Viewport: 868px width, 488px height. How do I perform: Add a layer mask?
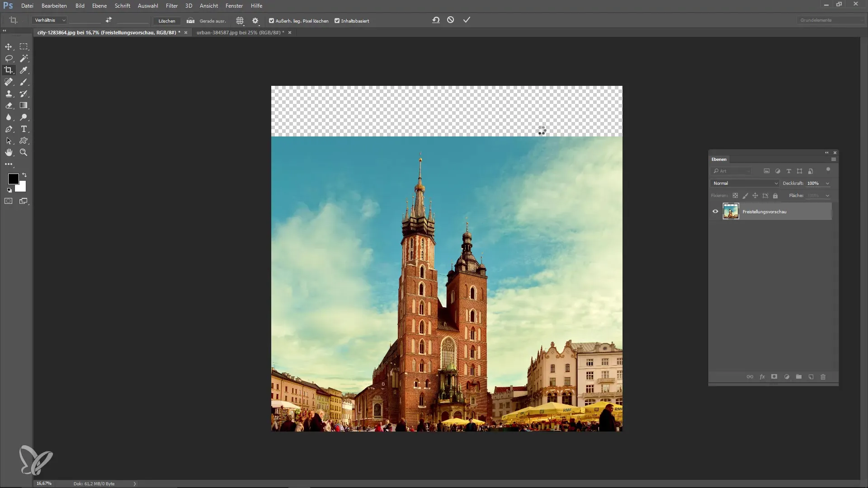pos(774,377)
